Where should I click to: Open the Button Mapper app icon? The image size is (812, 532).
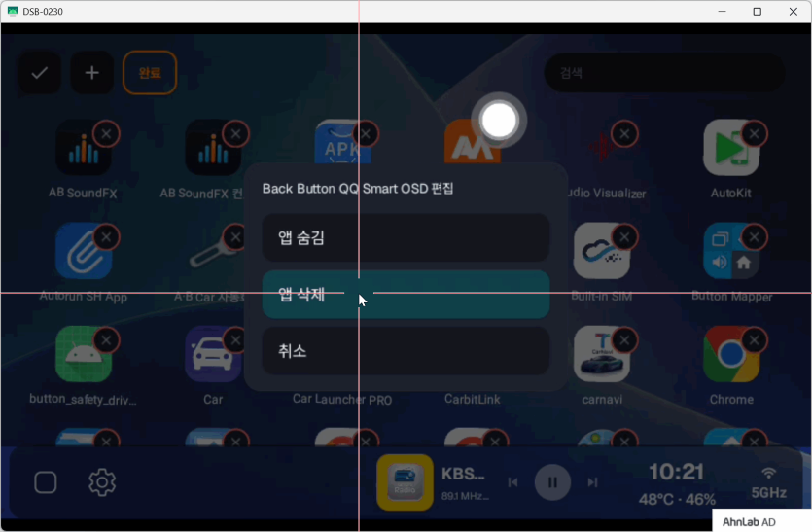click(x=731, y=251)
